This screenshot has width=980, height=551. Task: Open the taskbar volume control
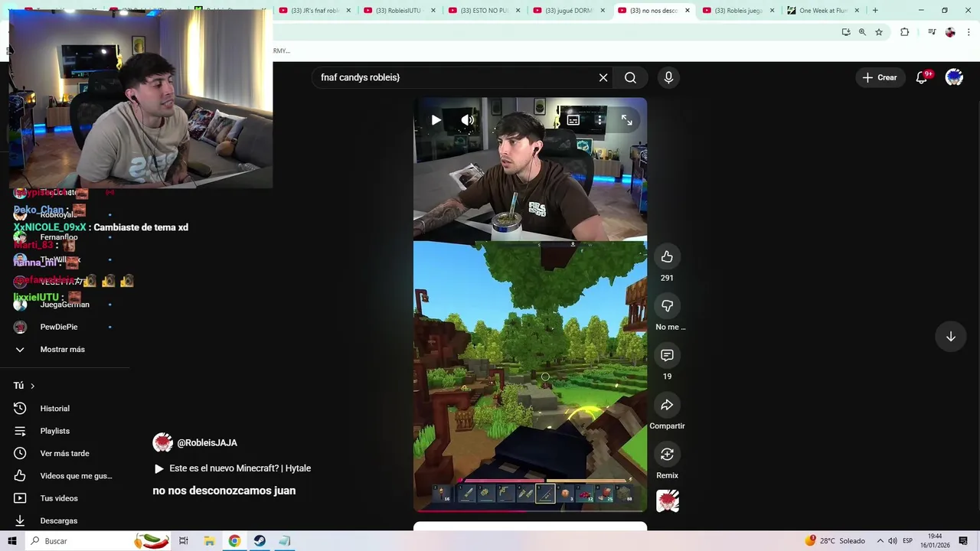click(893, 541)
